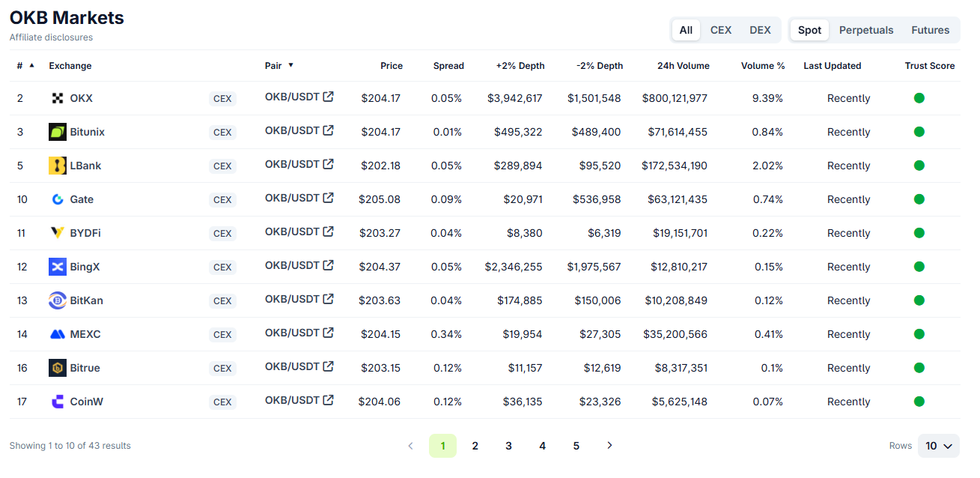Click the LBank yellow logo icon
Viewport: 980px width, 478px height.
(58, 166)
